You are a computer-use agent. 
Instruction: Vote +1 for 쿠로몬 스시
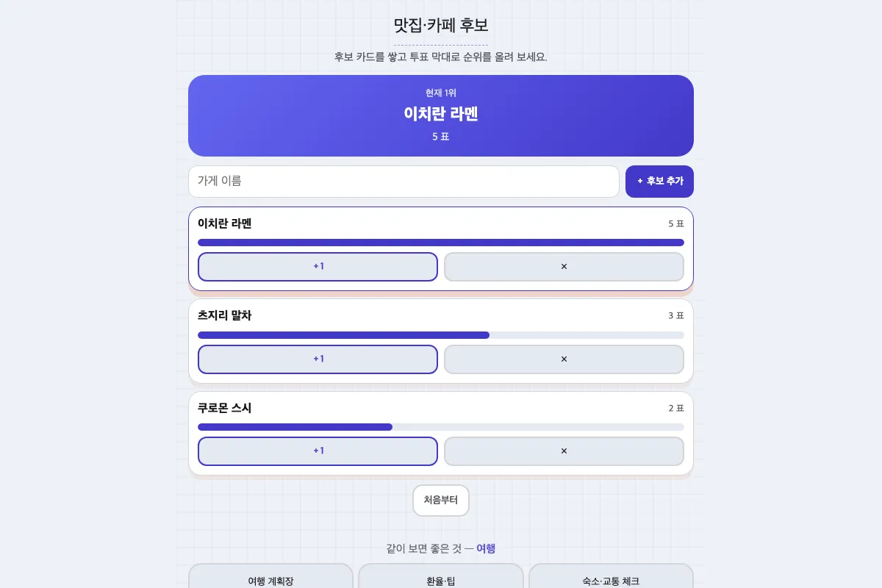point(318,451)
